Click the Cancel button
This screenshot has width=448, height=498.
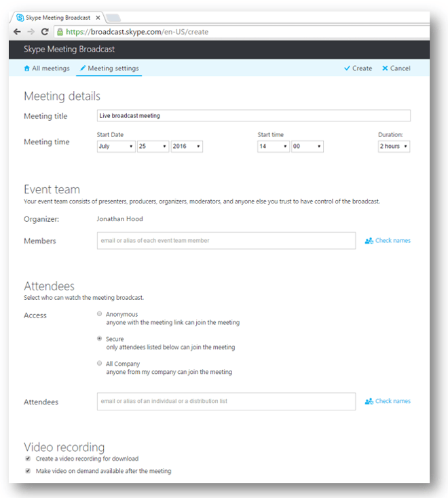pos(396,69)
